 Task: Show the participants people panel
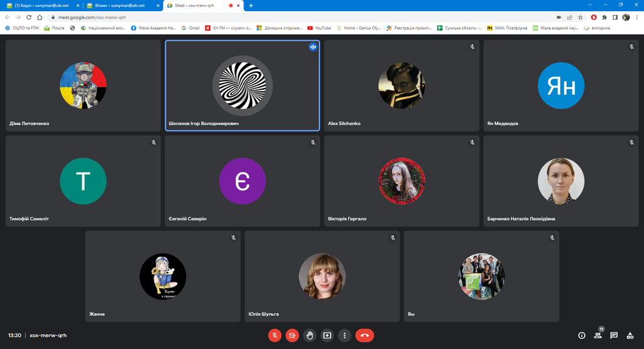tap(597, 335)
